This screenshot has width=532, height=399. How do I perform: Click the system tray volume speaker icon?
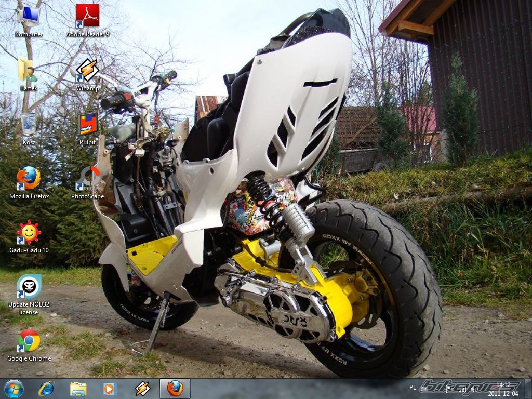point(474,389)
